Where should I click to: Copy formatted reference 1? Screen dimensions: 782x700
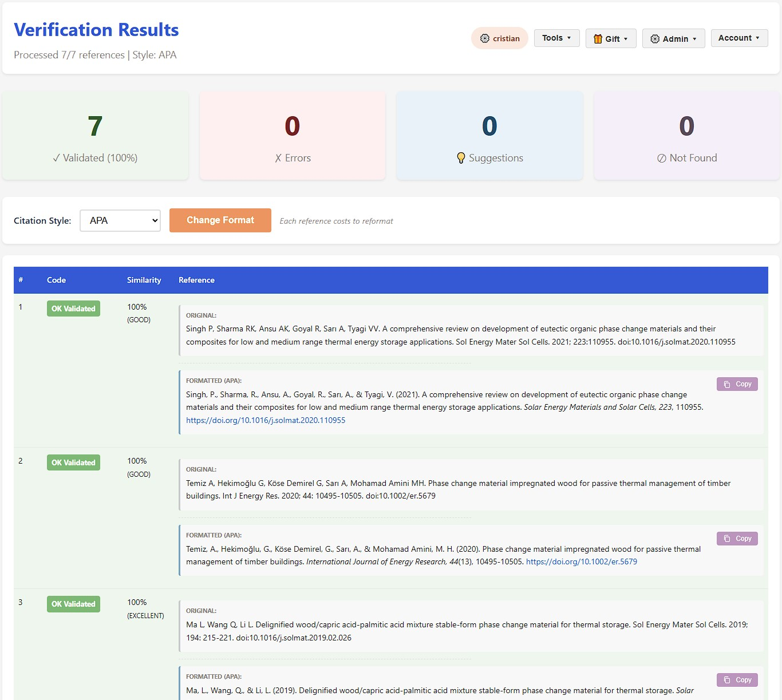[x=737, y=384]
